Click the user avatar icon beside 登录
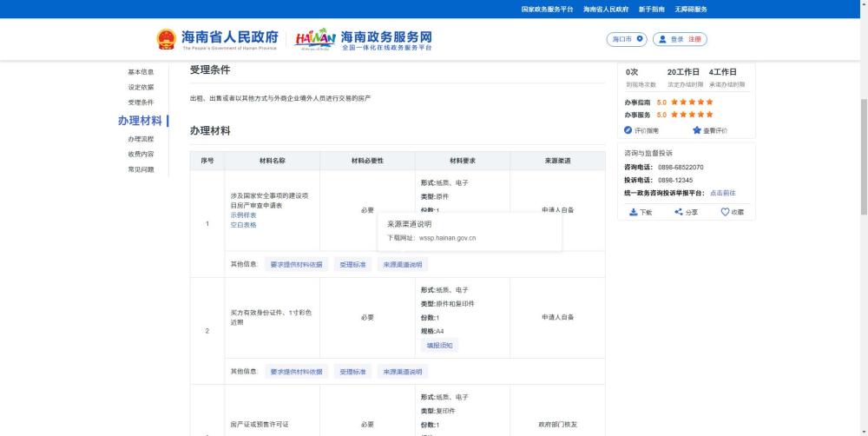 pyautogui.click(x=662, y=39)
